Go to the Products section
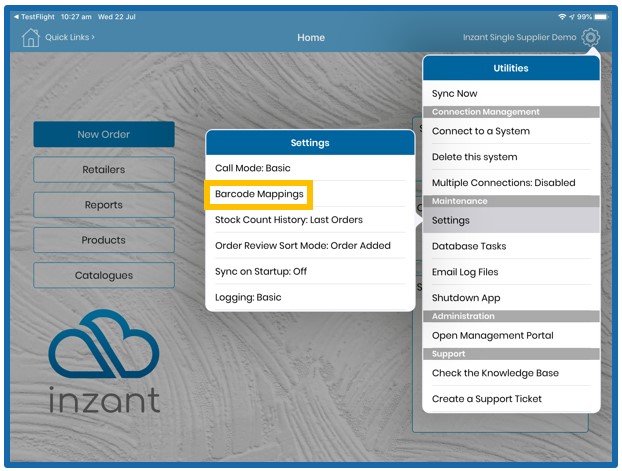 click(104, 240)
